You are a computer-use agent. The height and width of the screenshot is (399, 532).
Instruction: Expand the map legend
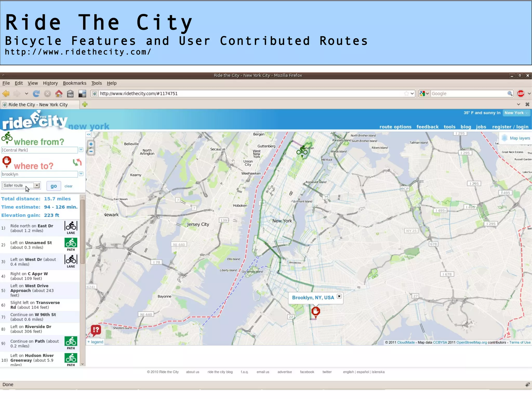pyautogui.click(x=95, y=342)
